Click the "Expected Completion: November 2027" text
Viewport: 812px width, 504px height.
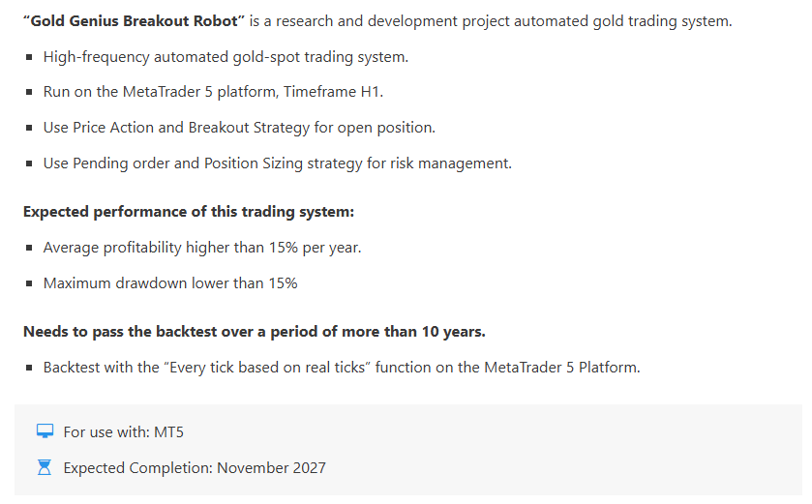pos(195,468)
